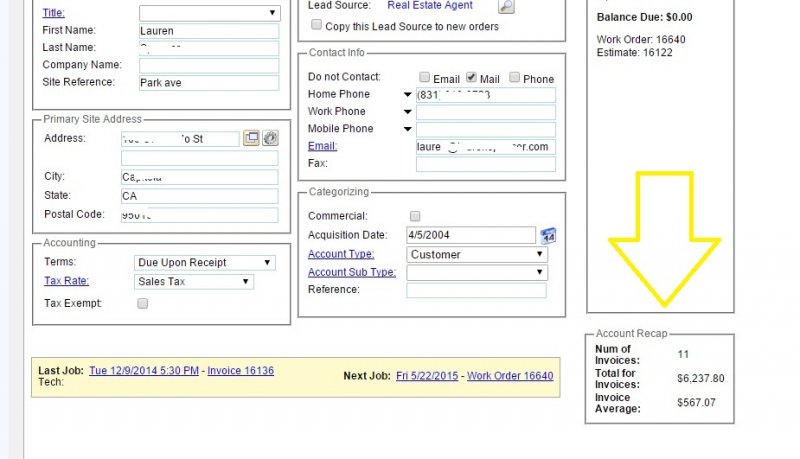Viewport: 800px width, 459px height.
Task: Click the Home Phone type arrow
Action: click(408, 95)
